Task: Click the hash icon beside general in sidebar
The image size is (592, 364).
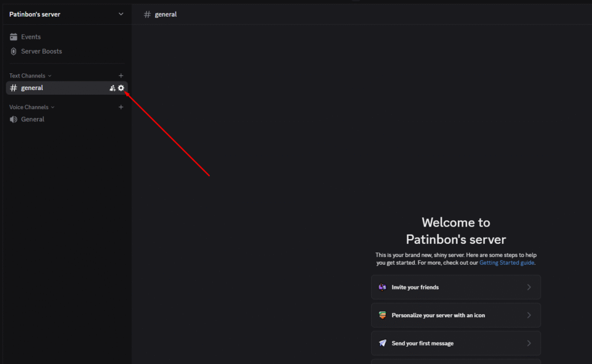Action: tap(14, 88)
